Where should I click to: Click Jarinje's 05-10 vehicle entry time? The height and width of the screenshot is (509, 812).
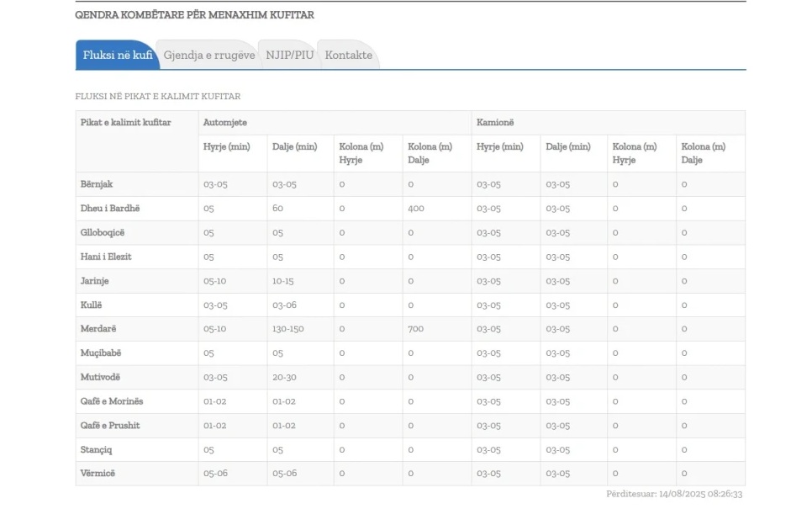click(215, 281)
